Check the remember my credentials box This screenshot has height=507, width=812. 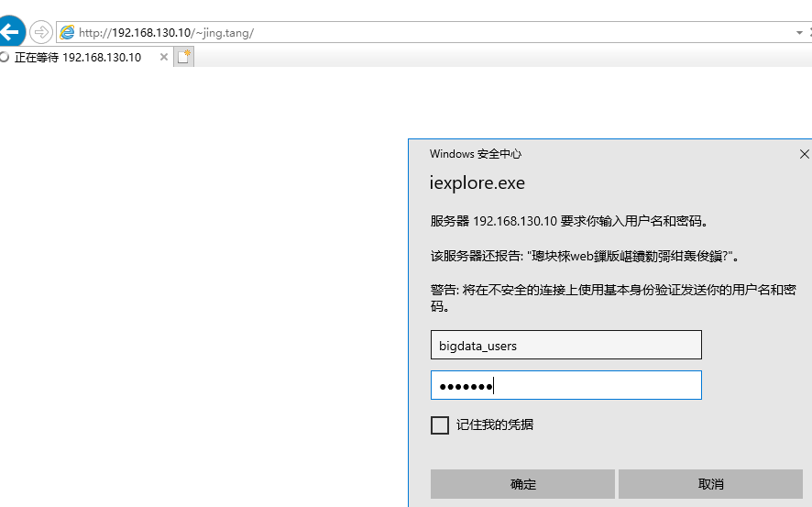click(x=440, y=425)
